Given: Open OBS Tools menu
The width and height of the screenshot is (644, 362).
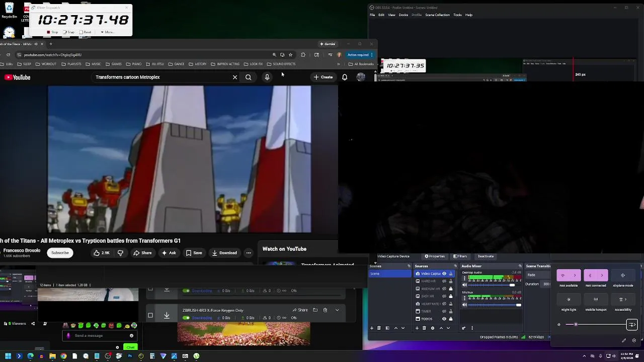Looking at the screenshot, I should [457, 15].
